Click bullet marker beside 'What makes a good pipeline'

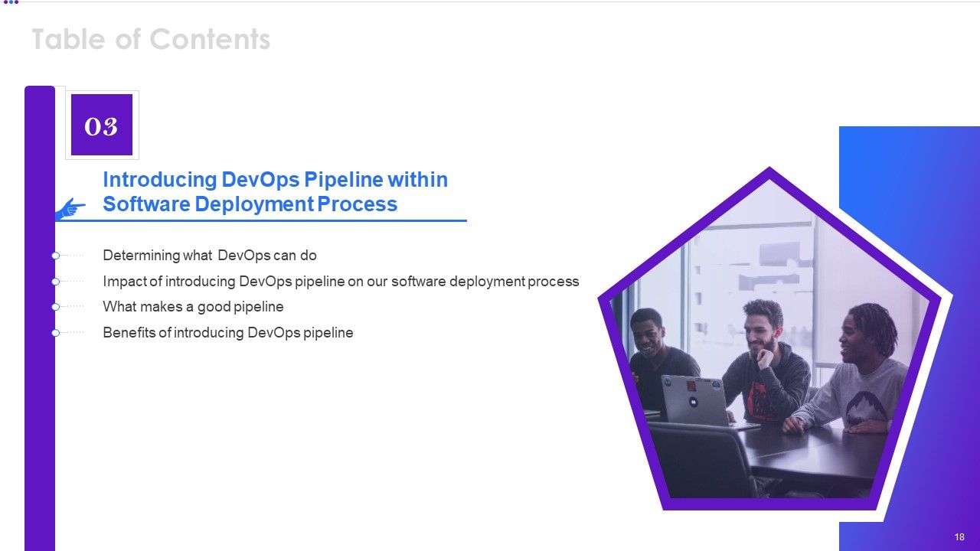click(56, 307)
